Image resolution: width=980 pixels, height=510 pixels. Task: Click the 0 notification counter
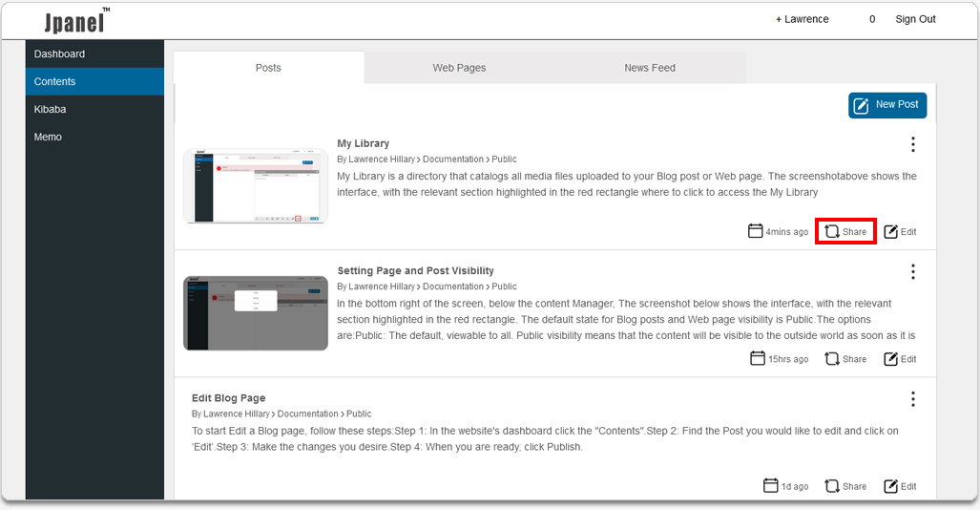(x=872, y=19)
